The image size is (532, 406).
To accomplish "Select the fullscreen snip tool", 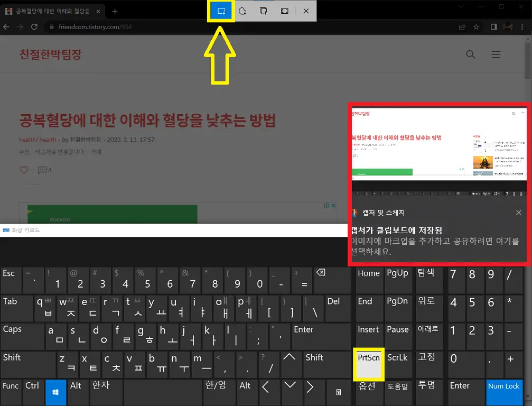I will pos(284,11).
